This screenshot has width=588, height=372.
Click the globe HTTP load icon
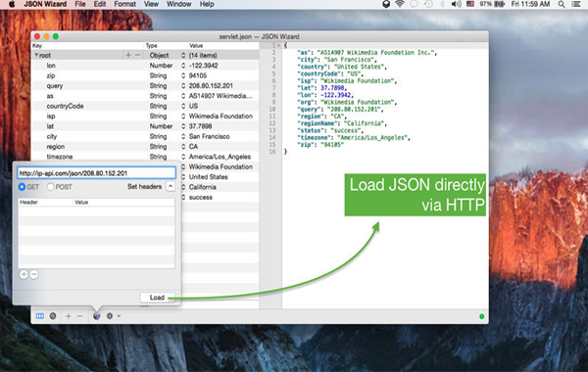click(x=97, y=316)
